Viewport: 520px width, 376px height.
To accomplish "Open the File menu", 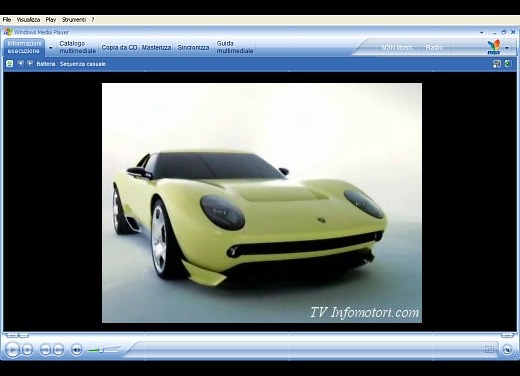I will pos(7,20).
